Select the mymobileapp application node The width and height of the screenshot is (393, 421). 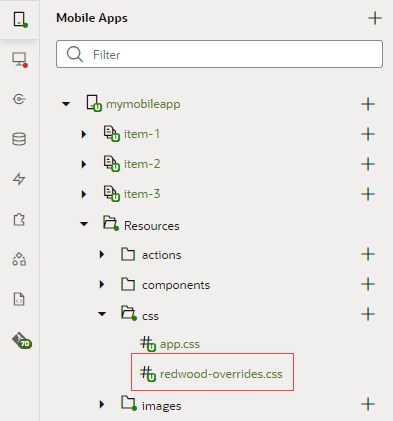pyautogui.click(x=143, y=104)
